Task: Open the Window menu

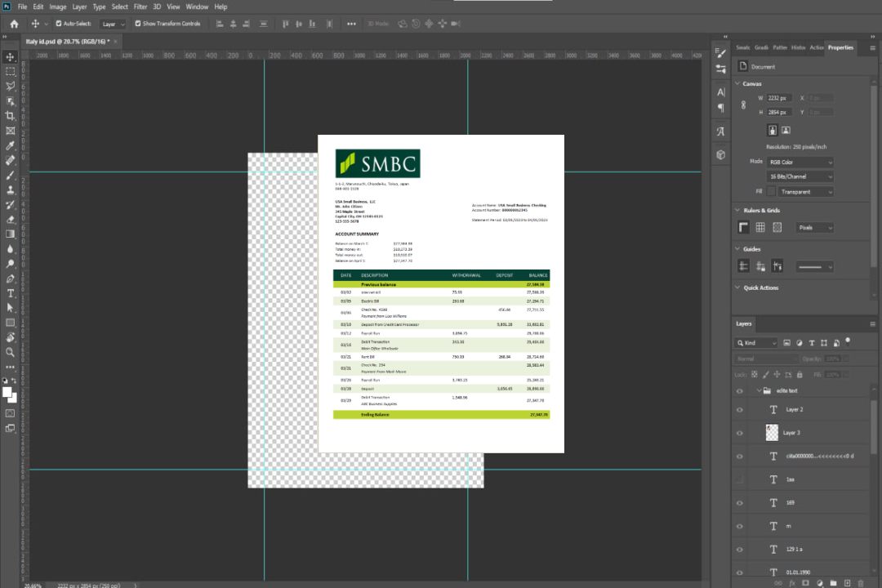Action: tap(197, 7)
